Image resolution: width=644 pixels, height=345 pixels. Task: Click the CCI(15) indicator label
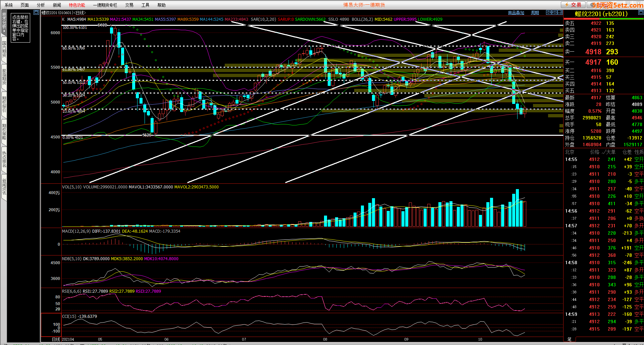click(x=69, y=316)
